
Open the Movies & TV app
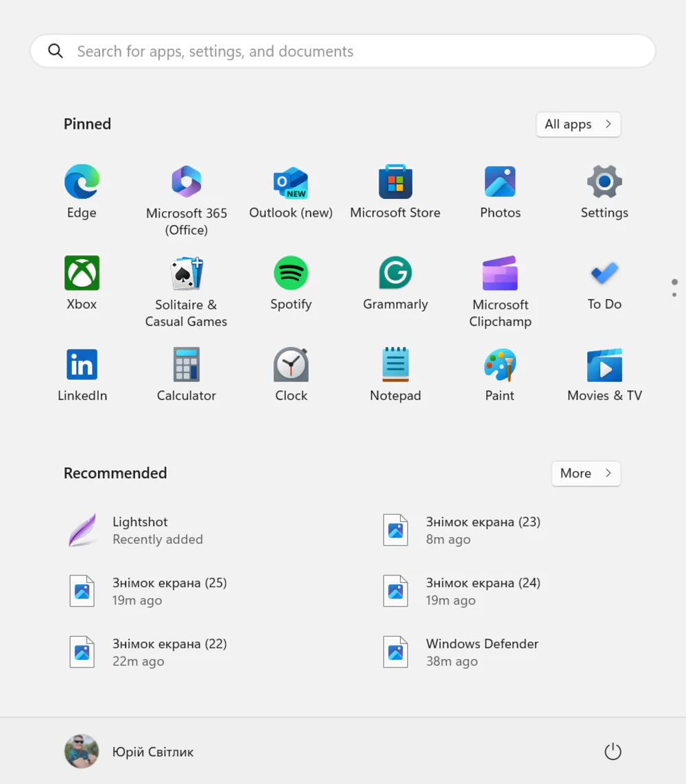coord(604,375)
